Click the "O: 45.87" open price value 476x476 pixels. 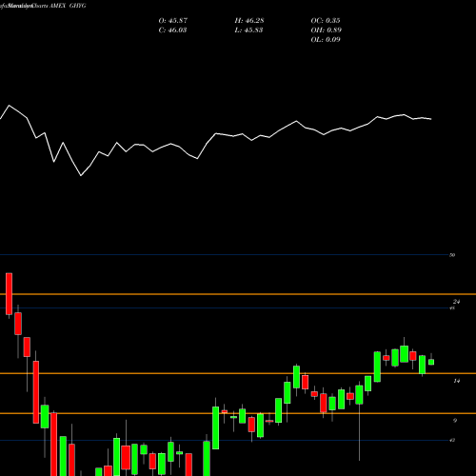click(173, 21)
